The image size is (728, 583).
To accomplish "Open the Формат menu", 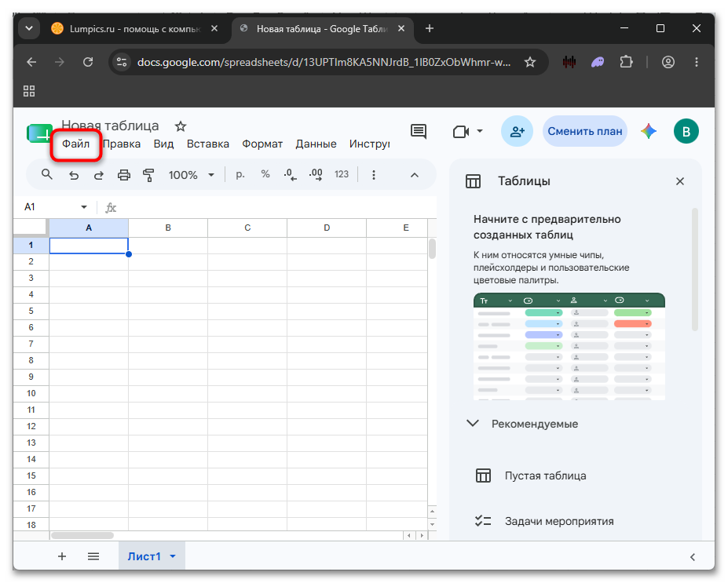I will coord(262,144).
